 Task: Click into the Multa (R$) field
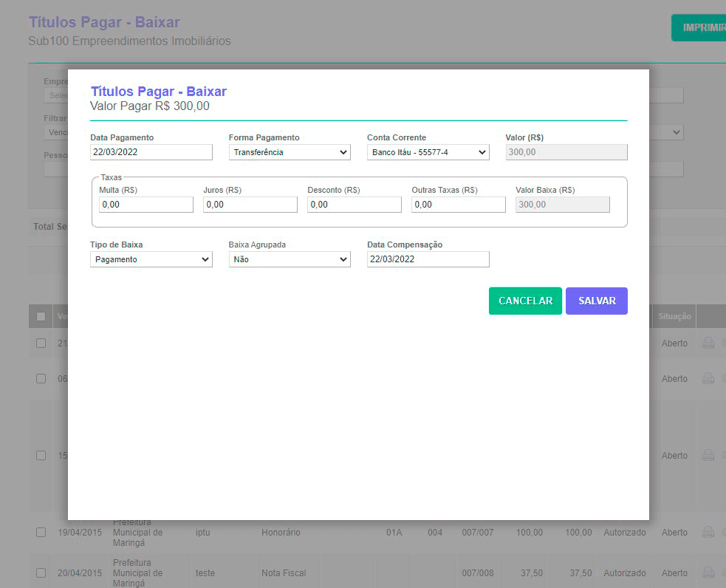click(x=145, y=205)
